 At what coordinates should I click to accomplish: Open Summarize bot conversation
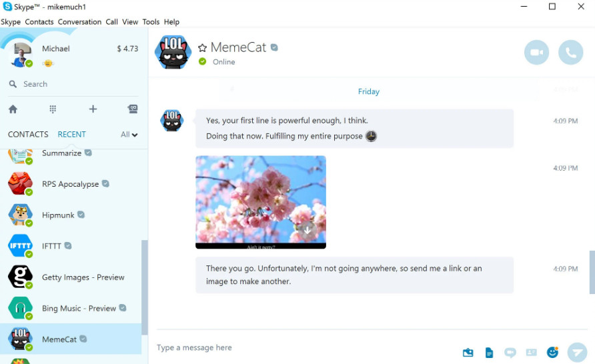tap(71, 156)
